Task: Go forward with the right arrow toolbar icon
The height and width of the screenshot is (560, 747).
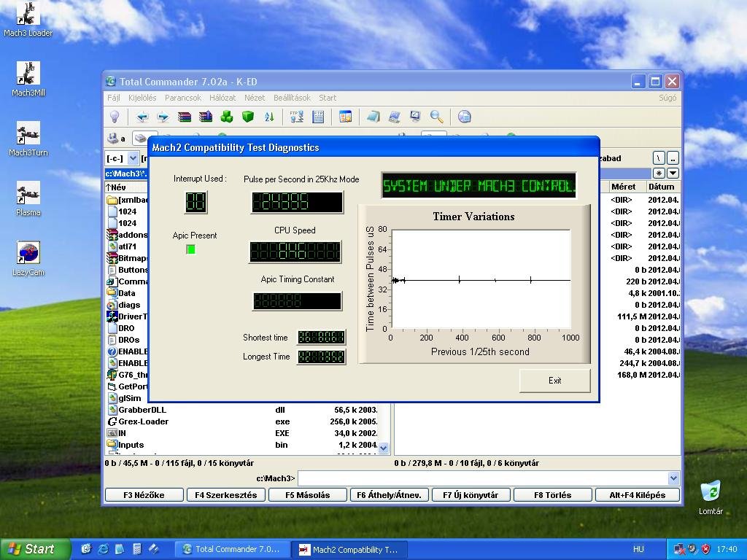Action: pyautogui.click(x=163, y=117)
